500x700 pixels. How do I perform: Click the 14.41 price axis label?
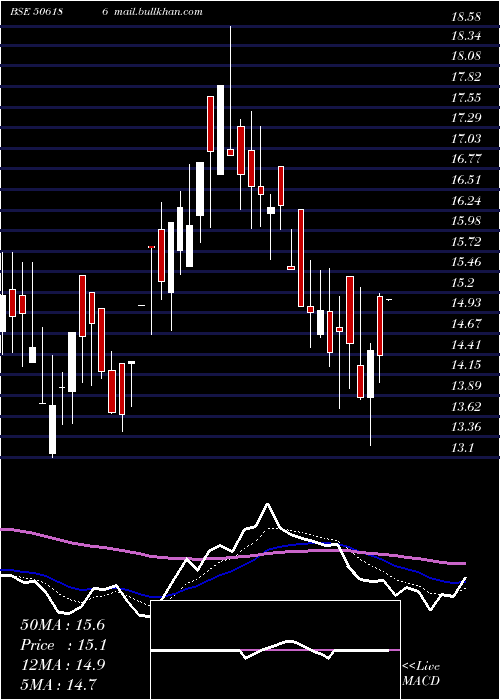466,345
